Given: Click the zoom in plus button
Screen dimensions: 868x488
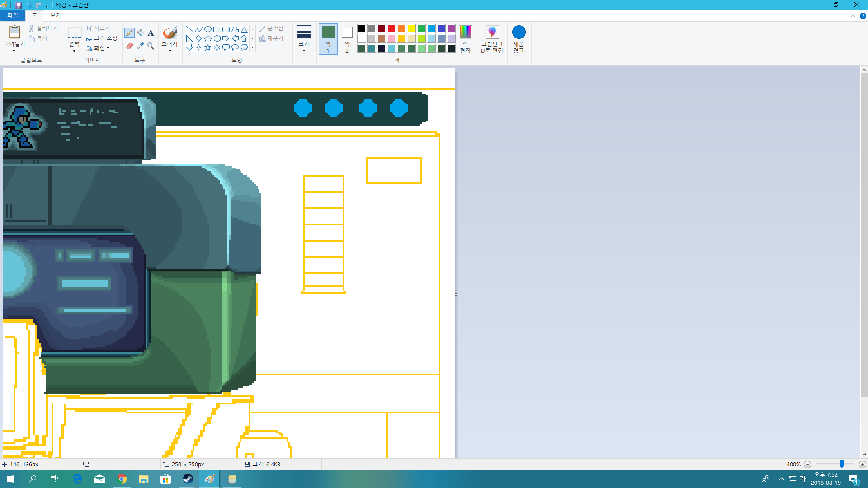Looking at the screenshot, I should coord(862,465).
